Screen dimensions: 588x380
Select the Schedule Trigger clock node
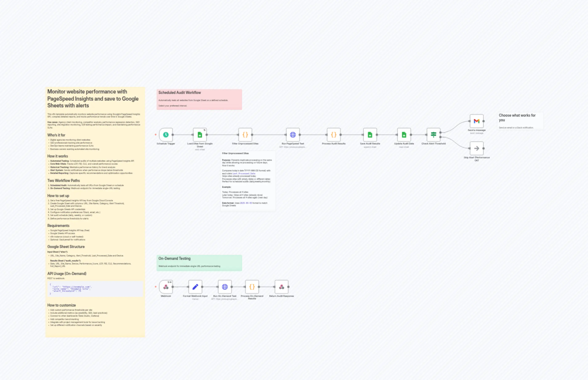coord(166,135)
